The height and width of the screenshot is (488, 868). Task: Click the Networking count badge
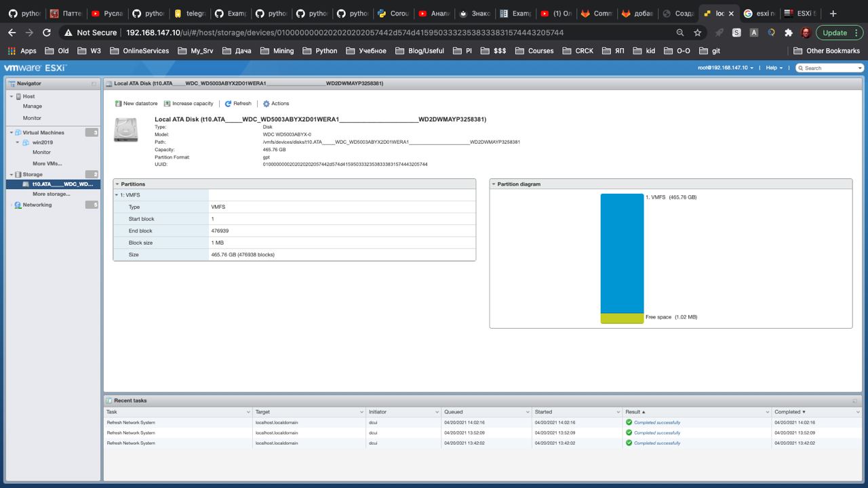coord(92,205)
